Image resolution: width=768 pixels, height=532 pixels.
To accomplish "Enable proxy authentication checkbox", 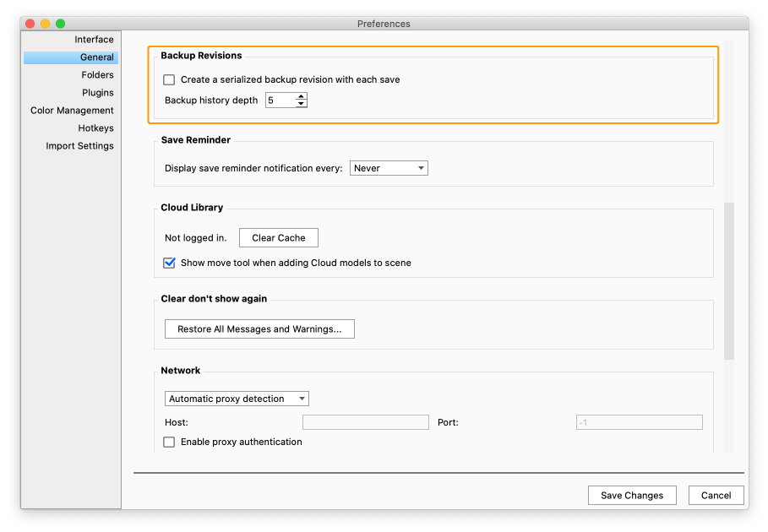I will (x=169, y=442).
